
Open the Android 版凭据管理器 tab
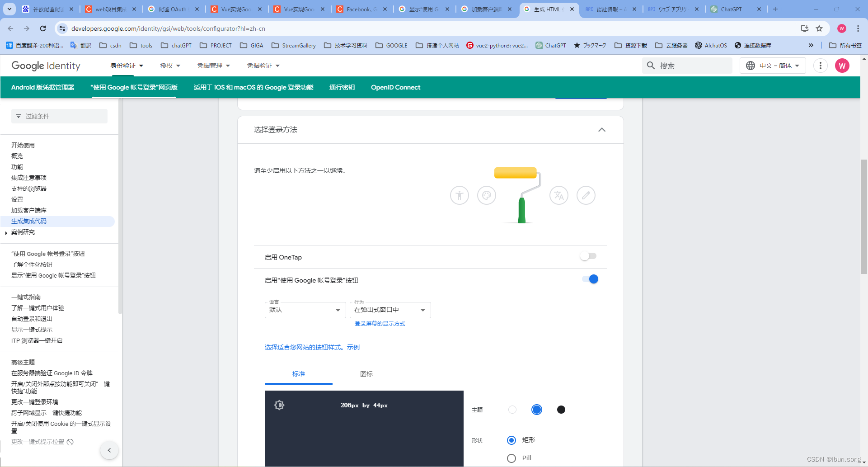pyautogui.click(x=43, y=87)
